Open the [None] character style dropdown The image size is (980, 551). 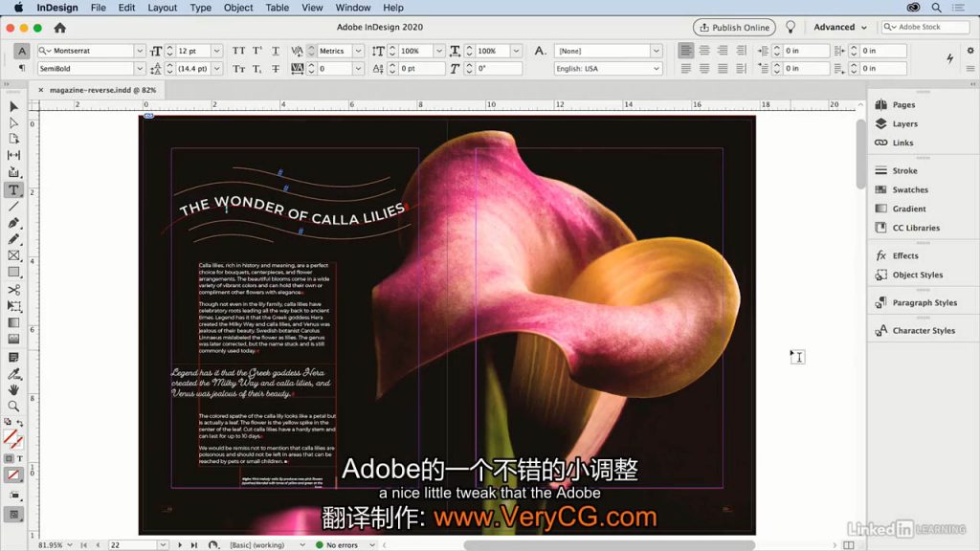click(656, 51)
